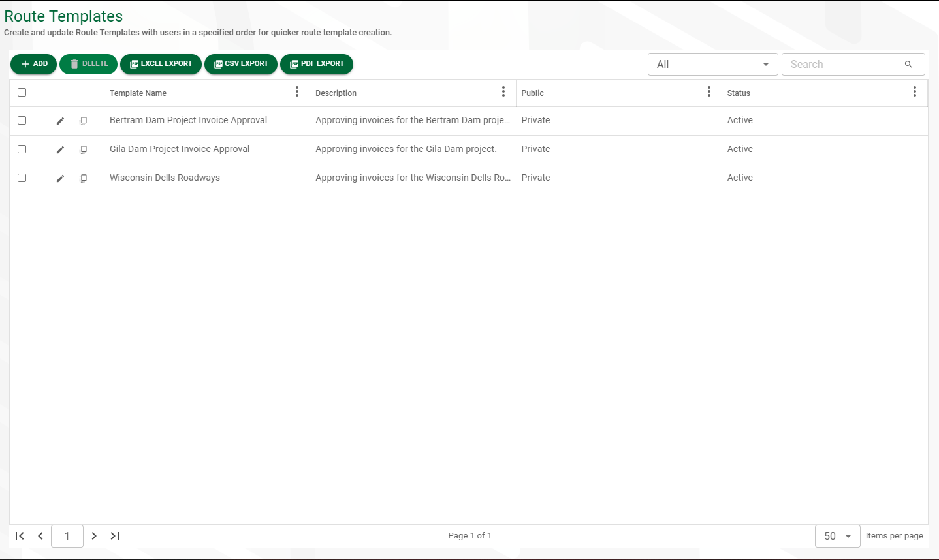Viewport: 939px width, 560px height.
Task: Jump to the last page
Action: pyautogui.click(x=115, y=536)
